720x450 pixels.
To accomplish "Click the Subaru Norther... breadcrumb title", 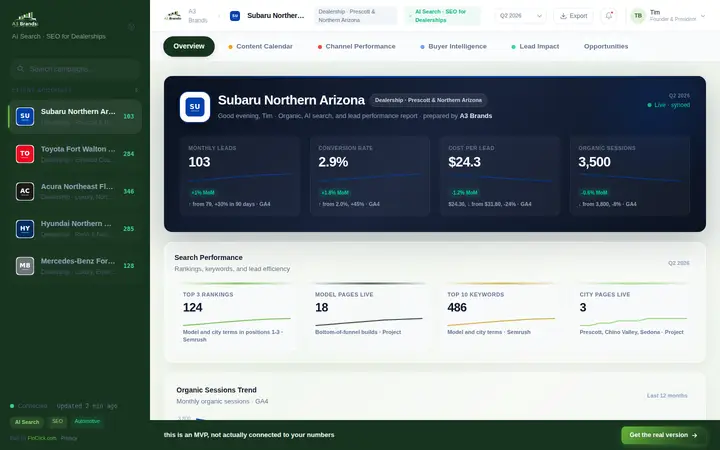I will coord(276,16).
